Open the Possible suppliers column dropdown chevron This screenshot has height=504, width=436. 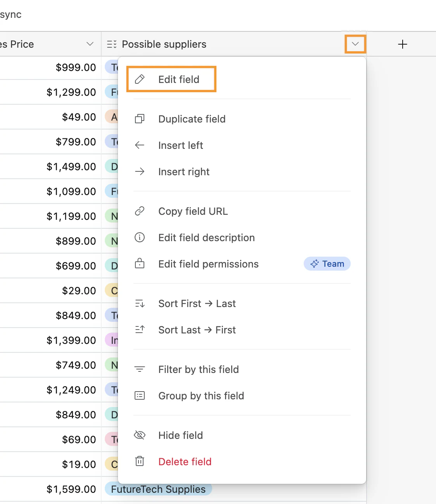(355, 44)
